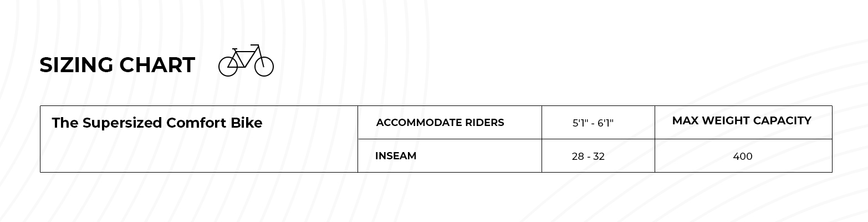Select the 28 - 32 inseam value
The width and height of the screenshot is (868, 222).
click(588, 157)
